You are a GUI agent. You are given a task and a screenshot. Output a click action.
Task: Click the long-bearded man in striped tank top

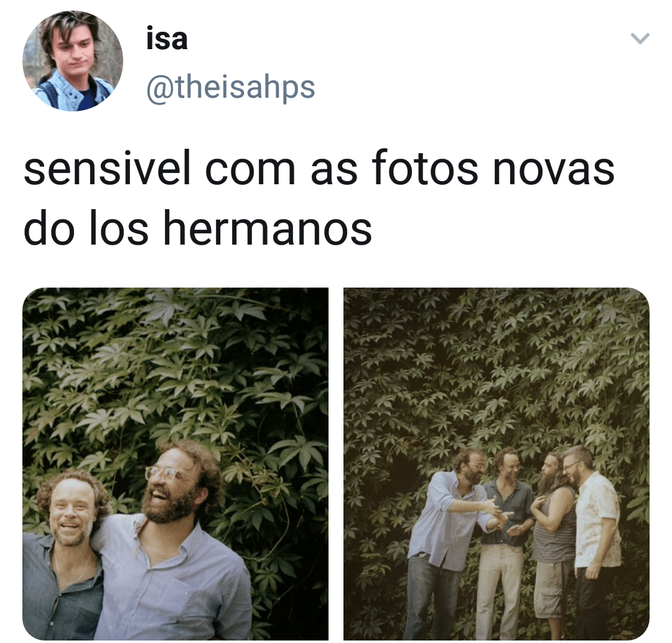click(x=554, y=536)
